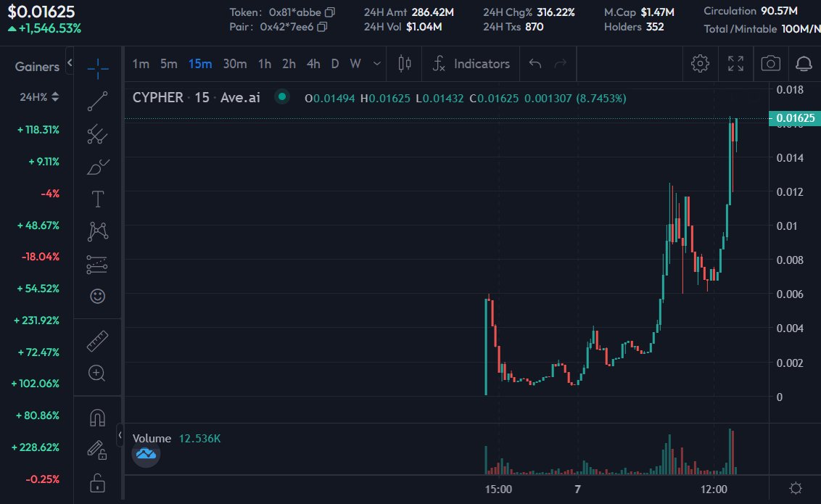Open gainer with +228.62%
This screenshot has width=821, height=504.
pos(35,447)
